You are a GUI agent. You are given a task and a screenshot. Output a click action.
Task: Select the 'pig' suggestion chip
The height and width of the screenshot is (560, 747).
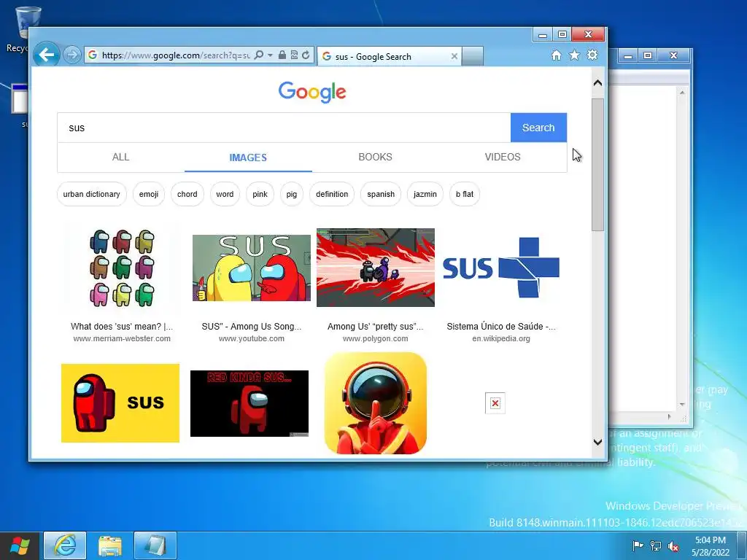292,194
